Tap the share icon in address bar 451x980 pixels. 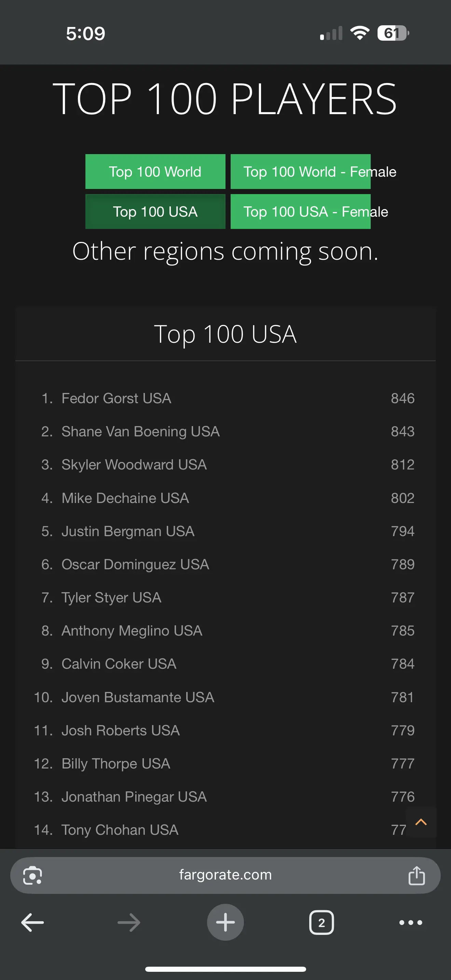click(416, 875)
